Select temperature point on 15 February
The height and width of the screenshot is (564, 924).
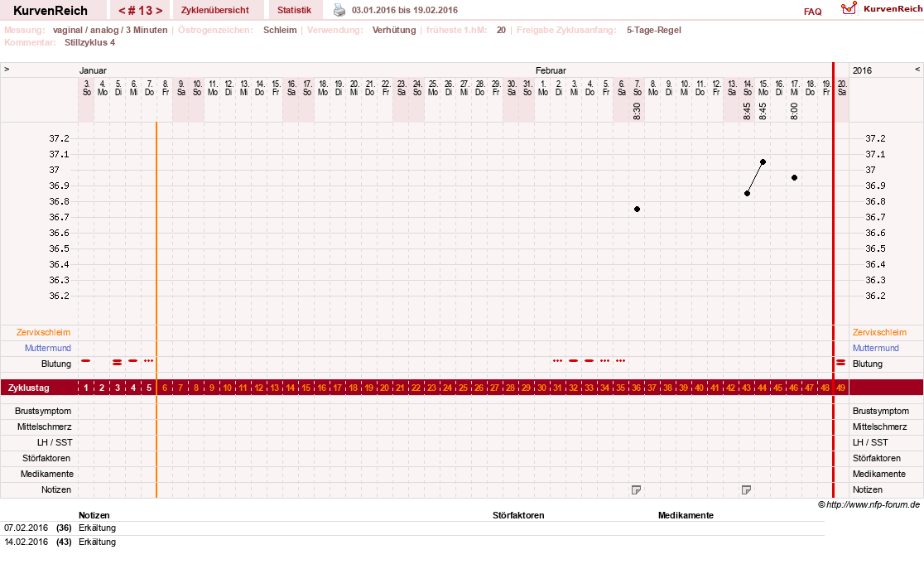[x=763, y=162]
